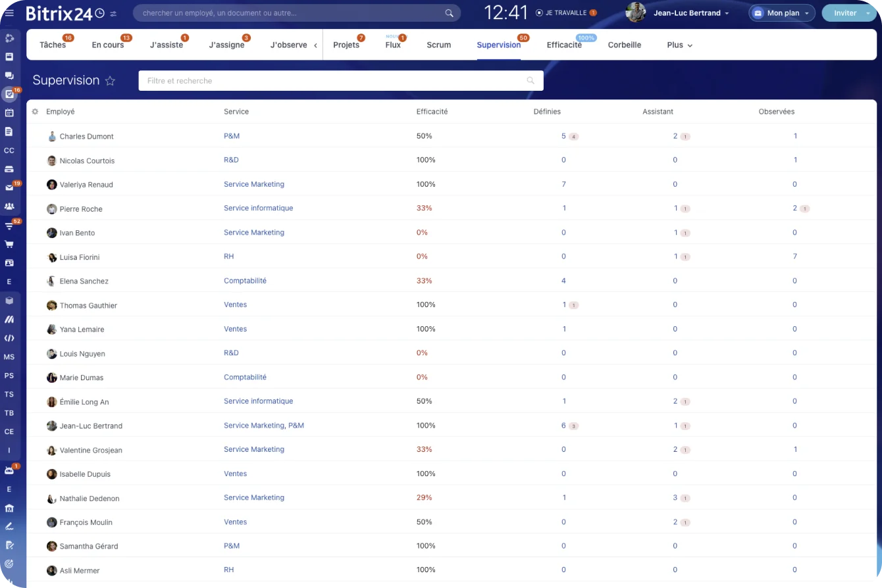The width and height of the screenshot is (882, 588).
Task: Open the Service Marketing link for Valeriya Renaud
Action: (x=254, y=184)
